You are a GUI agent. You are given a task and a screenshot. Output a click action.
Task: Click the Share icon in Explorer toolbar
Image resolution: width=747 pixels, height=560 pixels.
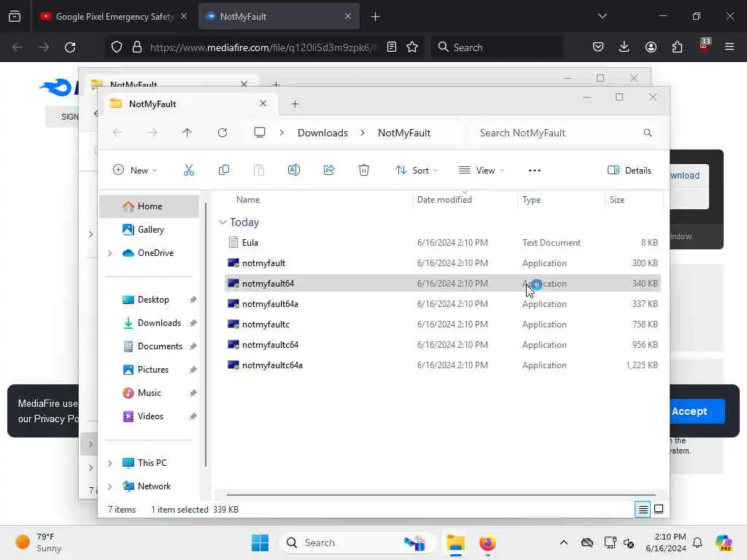tap(329, 170)
